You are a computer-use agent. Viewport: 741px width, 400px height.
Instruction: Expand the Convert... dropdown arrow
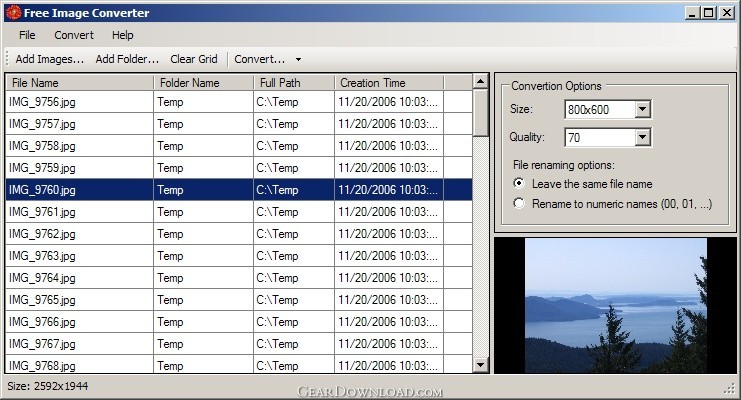tap(298, 60)
